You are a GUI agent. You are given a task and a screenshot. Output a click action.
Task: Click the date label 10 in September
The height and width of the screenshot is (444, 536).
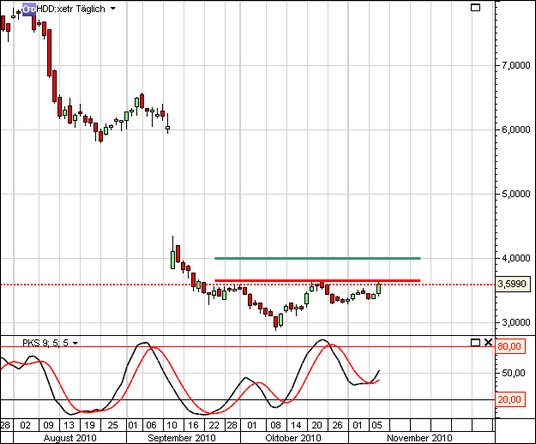pos(172,425)
